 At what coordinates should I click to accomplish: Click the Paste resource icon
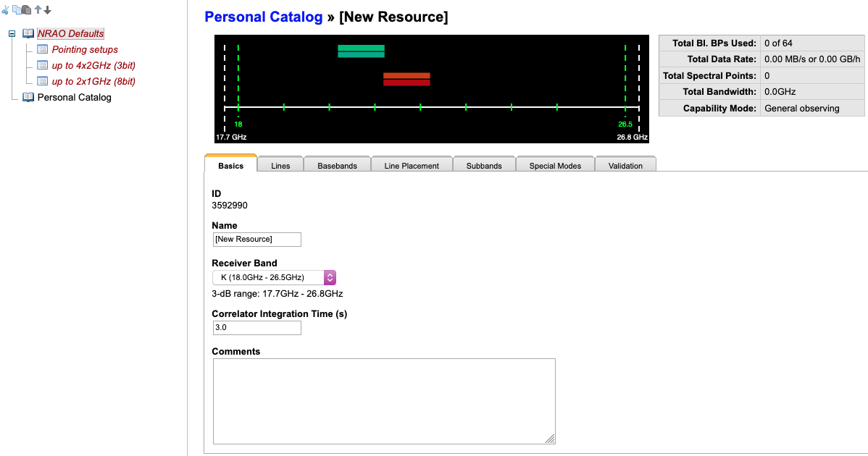(x=26, y=9)
